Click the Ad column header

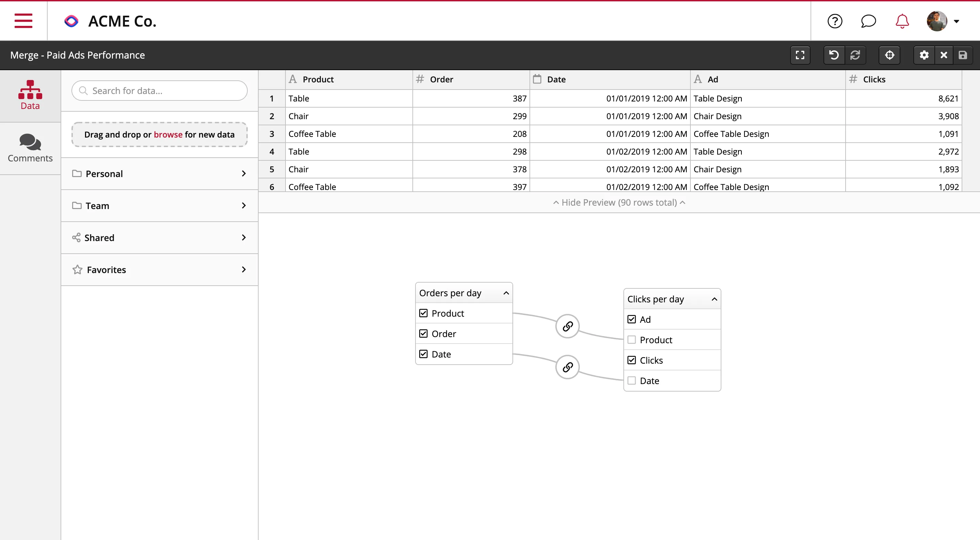point(768,80)
